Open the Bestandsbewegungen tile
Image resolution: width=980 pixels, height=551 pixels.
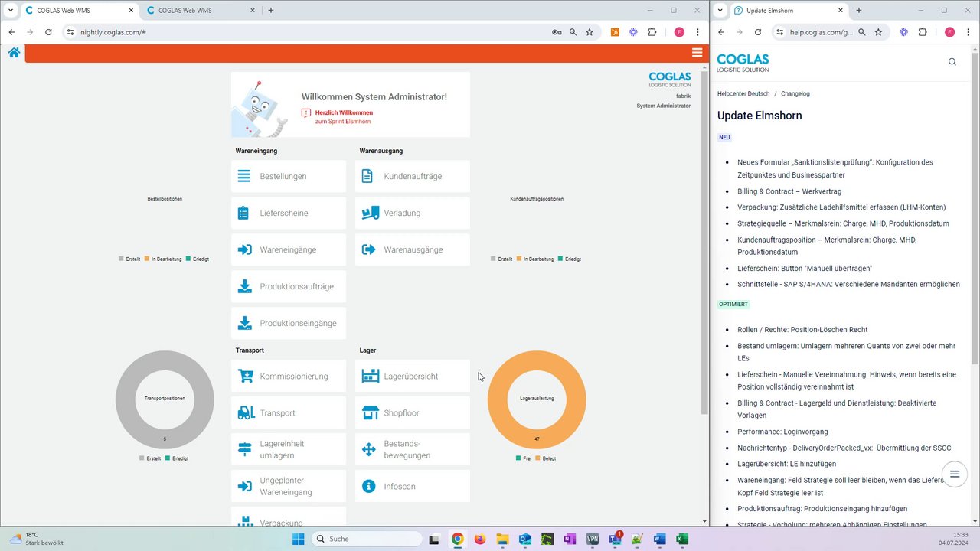pos(413,449)
